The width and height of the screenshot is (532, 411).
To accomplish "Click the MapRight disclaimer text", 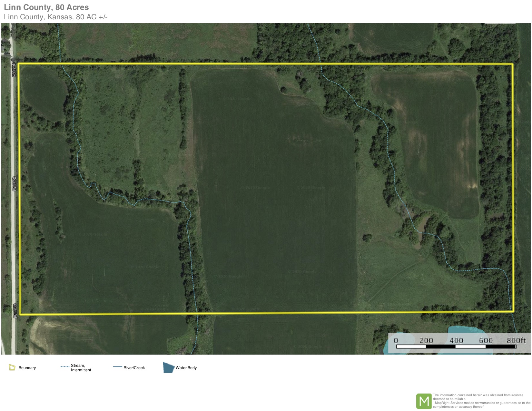I will (481, 401).
